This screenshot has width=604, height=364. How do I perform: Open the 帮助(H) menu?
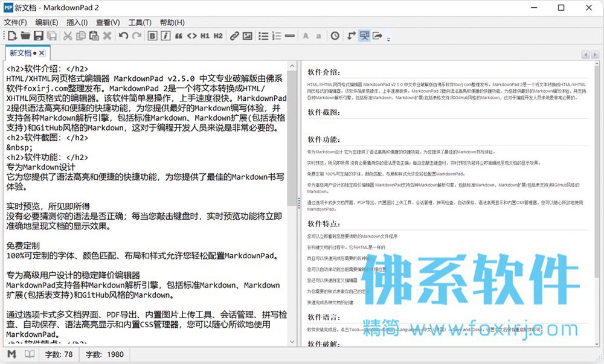(x=172, y=22)
